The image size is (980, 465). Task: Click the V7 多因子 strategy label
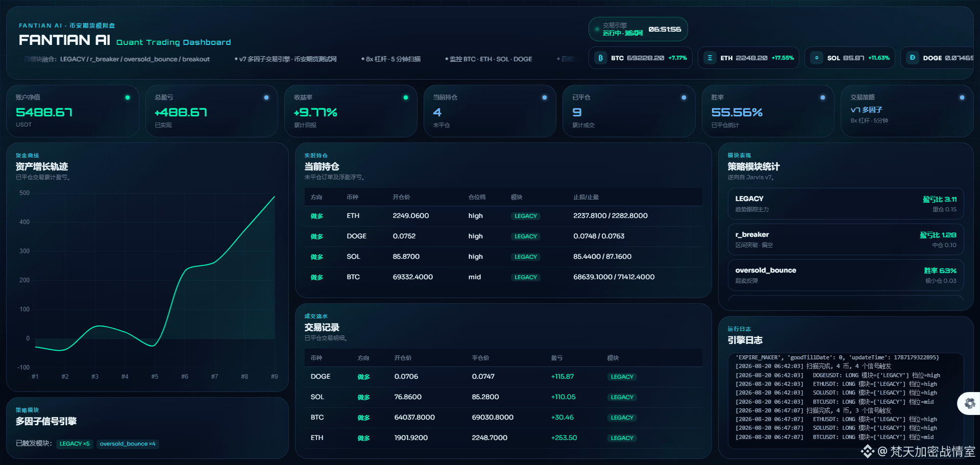866,110
